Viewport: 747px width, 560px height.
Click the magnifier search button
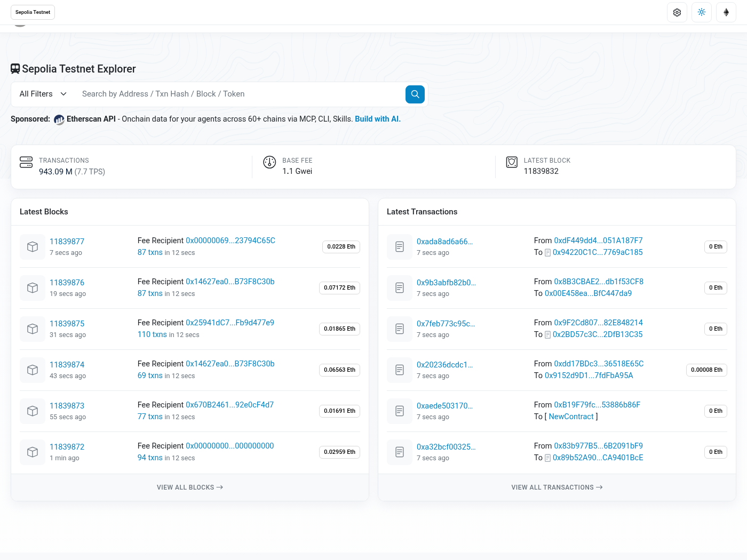(x=415, y=94)
